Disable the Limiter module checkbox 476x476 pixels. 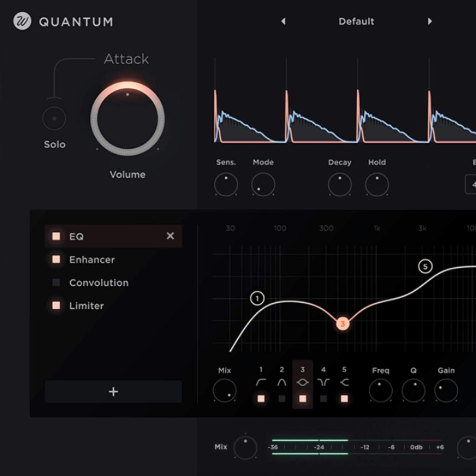56,305
